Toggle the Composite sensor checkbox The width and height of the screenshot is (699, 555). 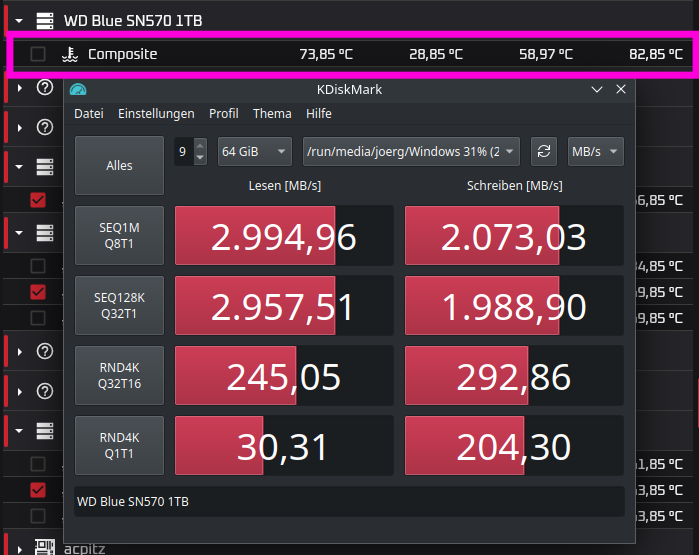(x=38, y=54)
